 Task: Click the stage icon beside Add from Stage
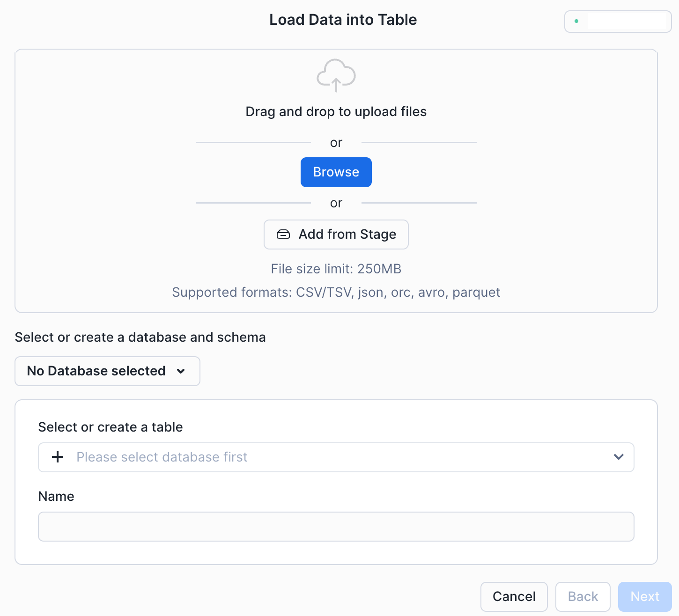(283, 235)
